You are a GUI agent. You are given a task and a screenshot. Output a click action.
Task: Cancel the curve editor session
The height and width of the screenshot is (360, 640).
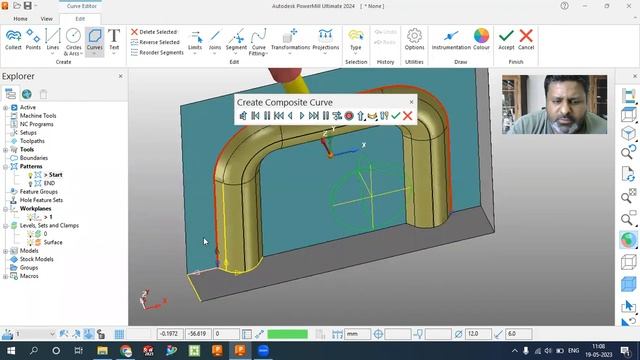526,40
